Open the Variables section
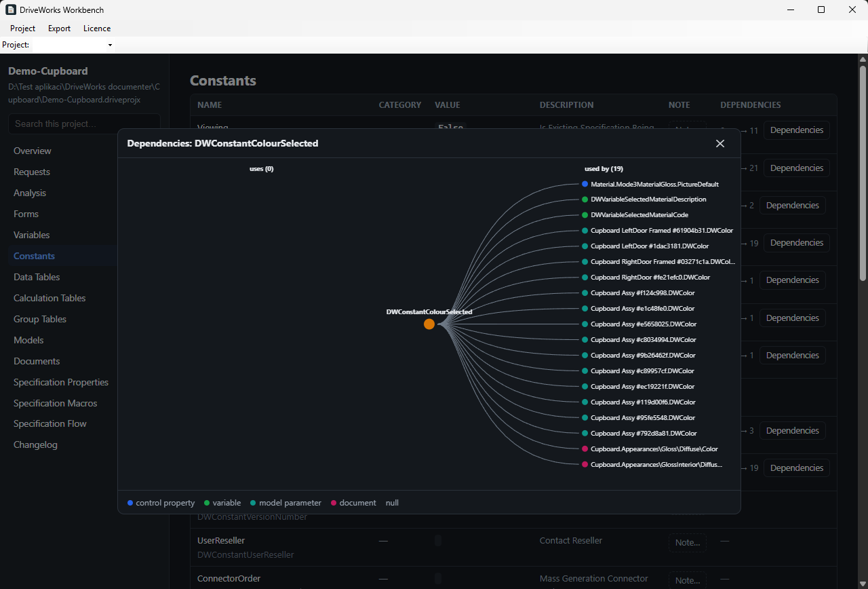Image resolution: width=868 pixels, height=589 pixels. point(32,235)
